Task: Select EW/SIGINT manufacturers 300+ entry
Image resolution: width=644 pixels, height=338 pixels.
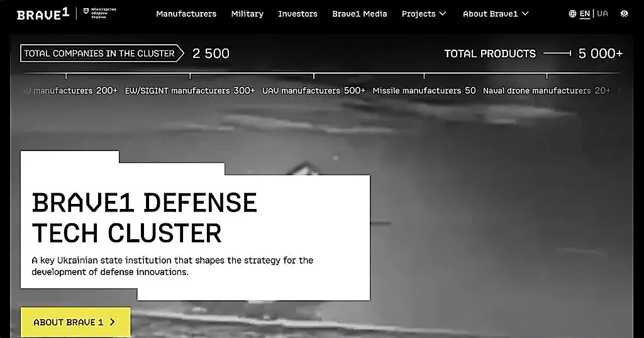Action: pyautogui.click(x=190, y=91)
